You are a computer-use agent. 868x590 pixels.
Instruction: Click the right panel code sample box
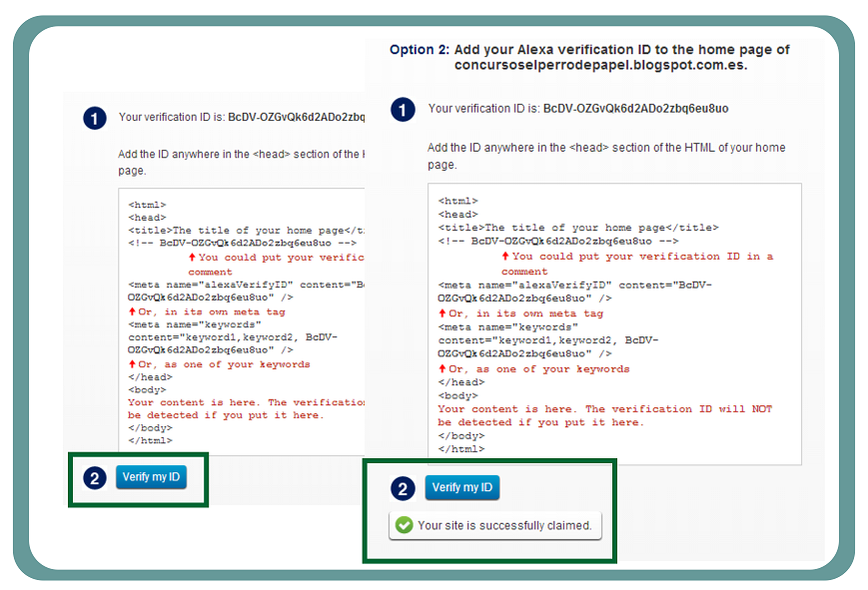point(614,324)
